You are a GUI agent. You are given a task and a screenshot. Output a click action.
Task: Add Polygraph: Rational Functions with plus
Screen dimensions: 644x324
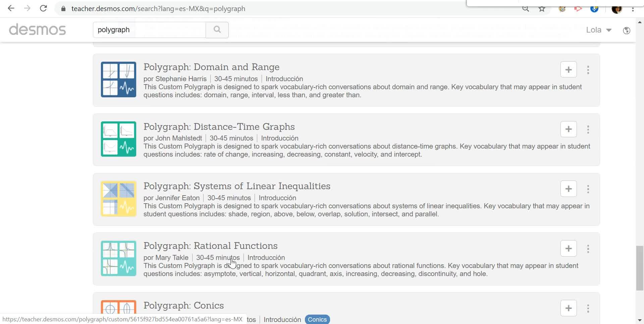pos(569,249)
